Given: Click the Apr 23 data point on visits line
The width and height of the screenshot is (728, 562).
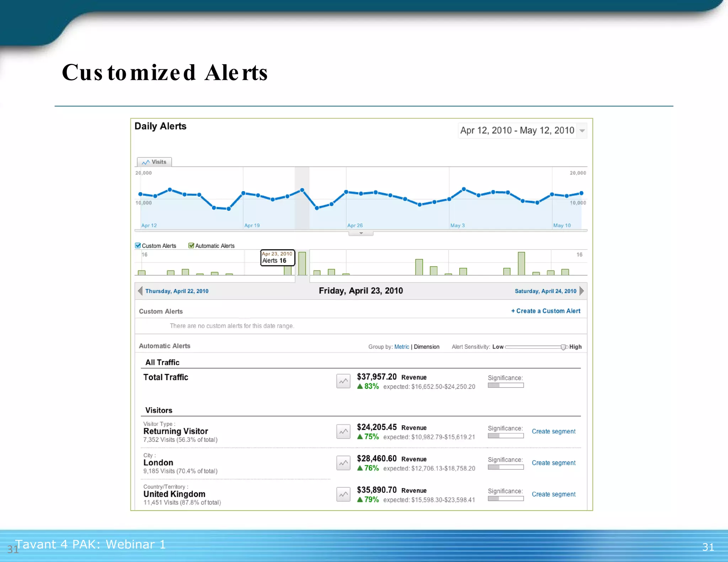Looking at the screenshot, I should coord(302,190).
